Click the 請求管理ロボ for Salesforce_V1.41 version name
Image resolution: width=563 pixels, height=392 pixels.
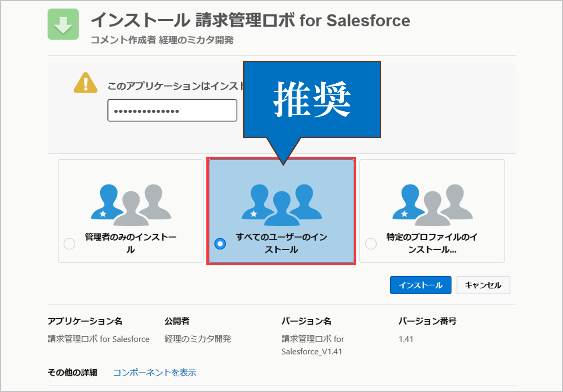pos(312,345)
